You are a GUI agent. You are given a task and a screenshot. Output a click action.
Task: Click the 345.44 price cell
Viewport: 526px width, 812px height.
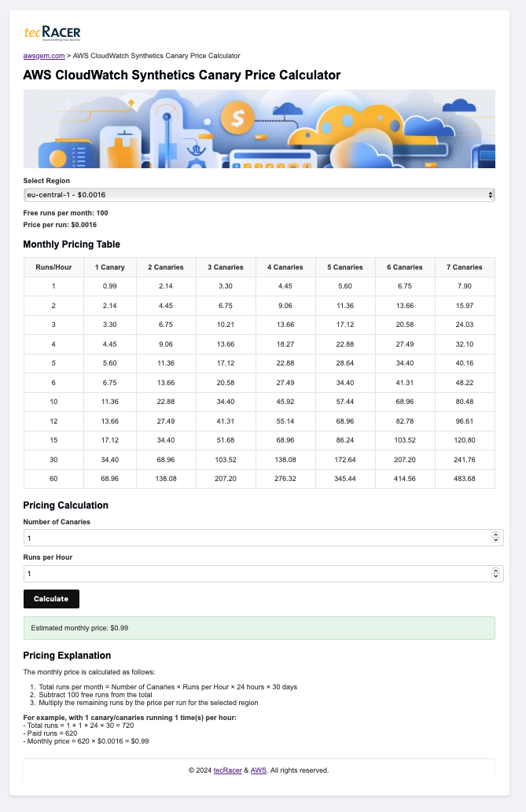(x=345, y=479)
